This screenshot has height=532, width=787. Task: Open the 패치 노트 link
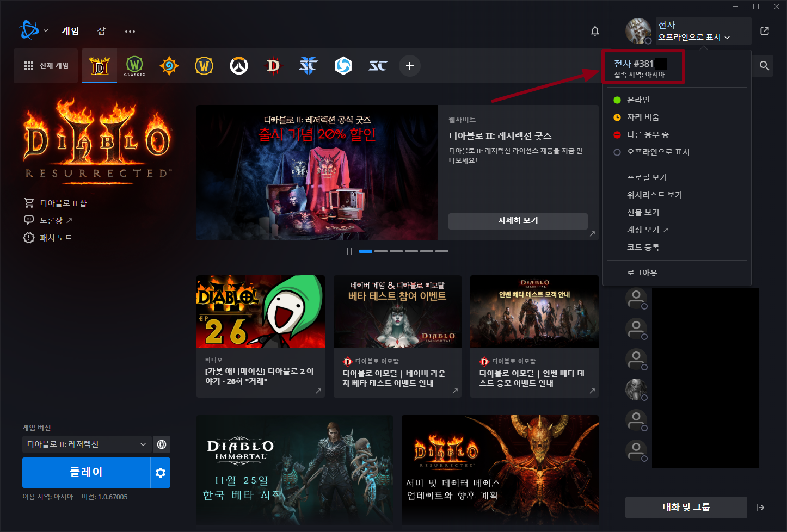point(47,238)
